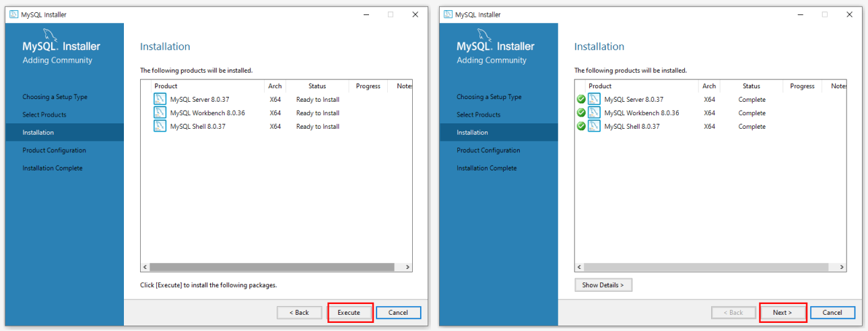The image size is (868, 331).
Task: Click MySQL Shell product icon in left window
Action: click(x=160, y=126)
